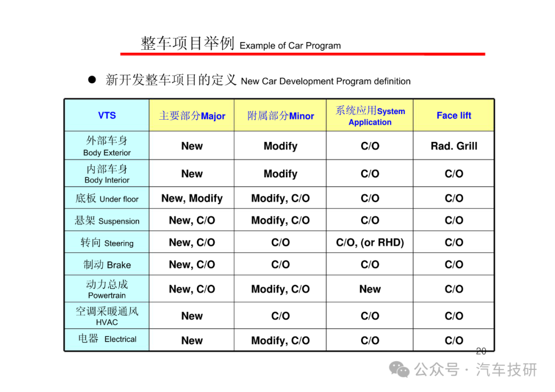Click the "悬架 Suspension" row label
The image size is (555, 392).
click(x=107, y=221)
